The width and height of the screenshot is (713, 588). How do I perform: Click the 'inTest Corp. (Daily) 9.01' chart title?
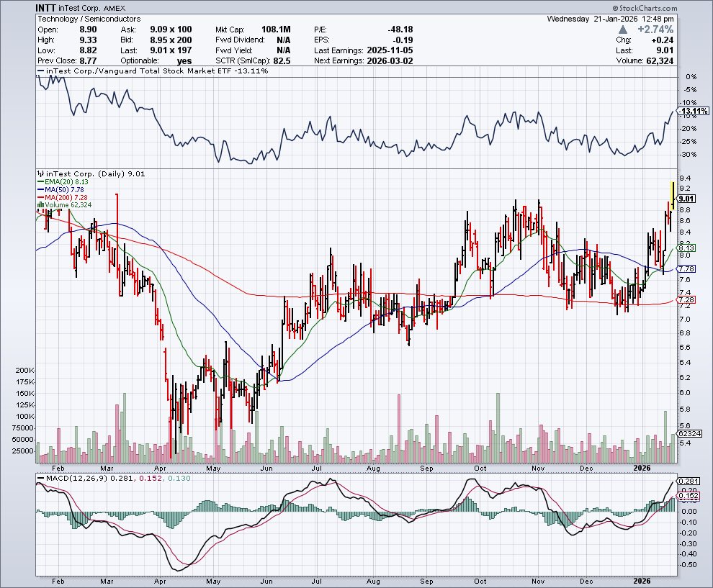[x=96, y=173]
